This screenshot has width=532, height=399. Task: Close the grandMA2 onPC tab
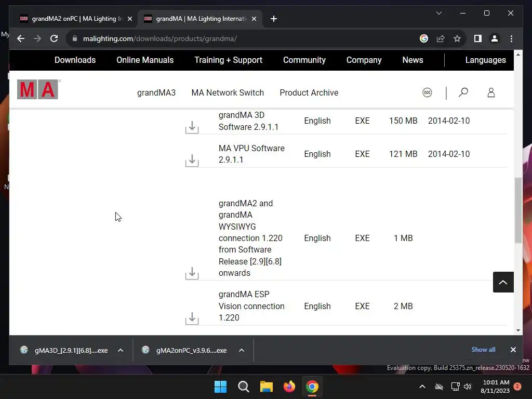pyautogui.click(x=129, y=19)
